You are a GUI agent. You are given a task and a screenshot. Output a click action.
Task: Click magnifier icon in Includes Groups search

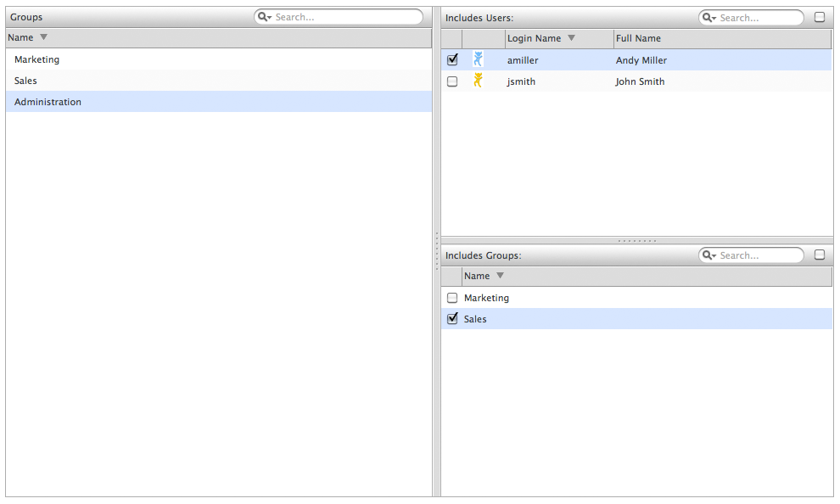pos(708,255)
